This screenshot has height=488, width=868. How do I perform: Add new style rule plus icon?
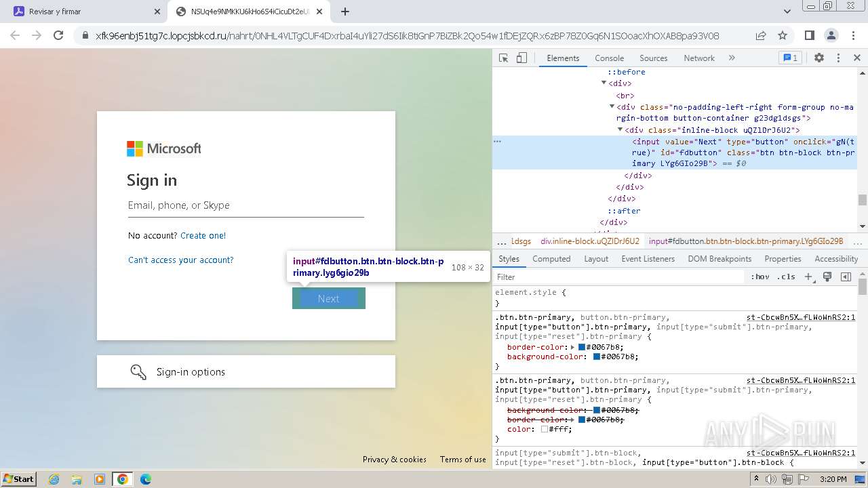pyautogui.click(x=808, y=277)
